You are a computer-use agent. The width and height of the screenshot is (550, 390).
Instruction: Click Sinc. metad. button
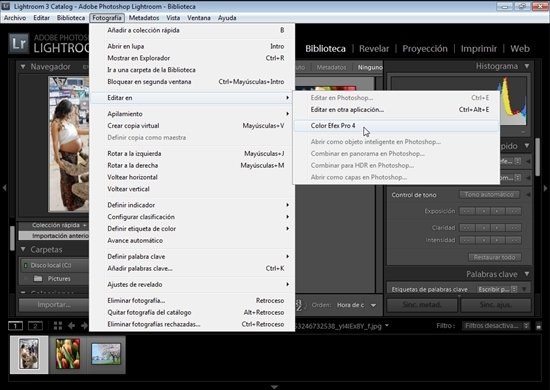[x=422, y=305]
